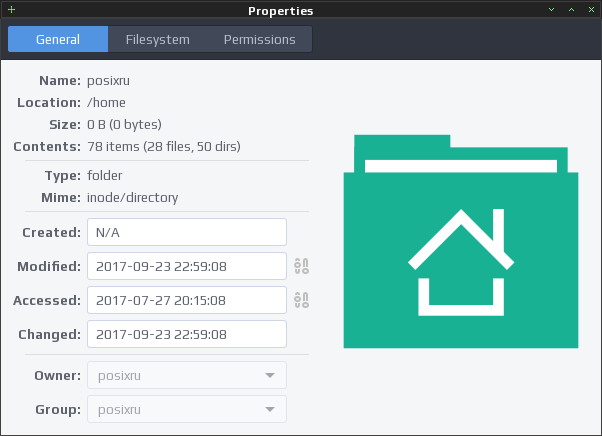The width and height of the screenshot is (602, 436).
Task: Click the Modified date edit icon
Action: tap(301, 266)
